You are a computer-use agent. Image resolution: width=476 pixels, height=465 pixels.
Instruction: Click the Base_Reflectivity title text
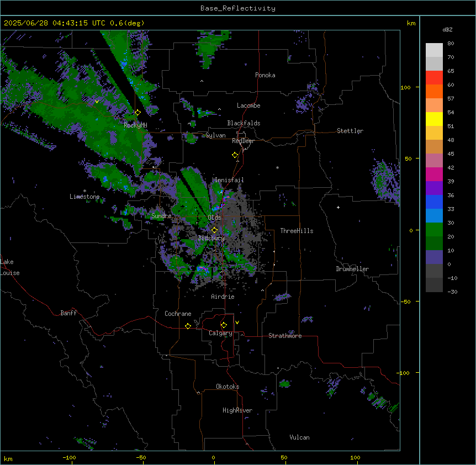point(238,8)
